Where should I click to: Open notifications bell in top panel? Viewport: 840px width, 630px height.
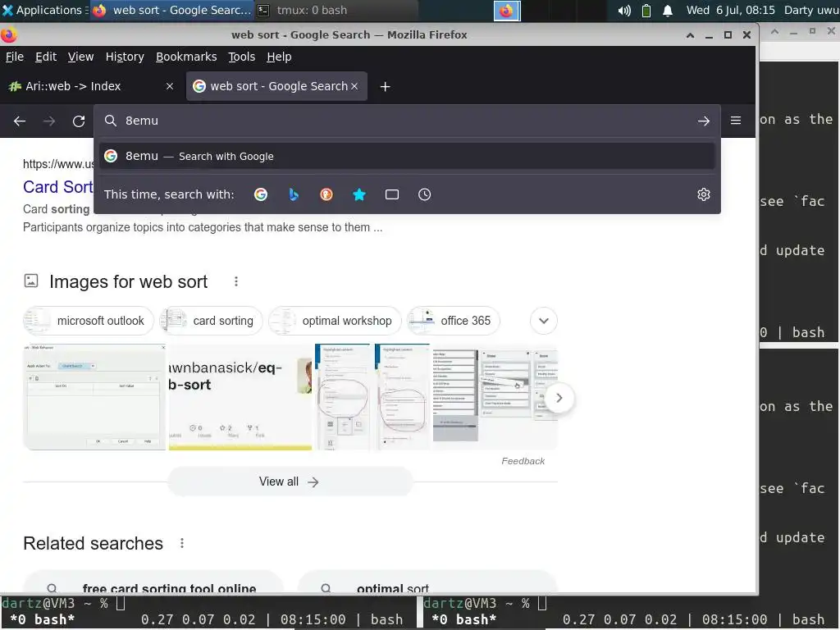click(668, 10)
